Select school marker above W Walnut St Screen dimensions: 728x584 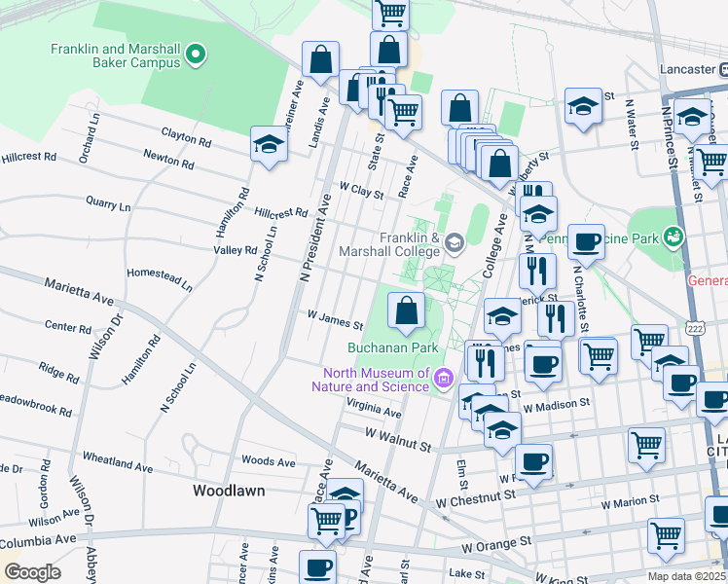502,430
